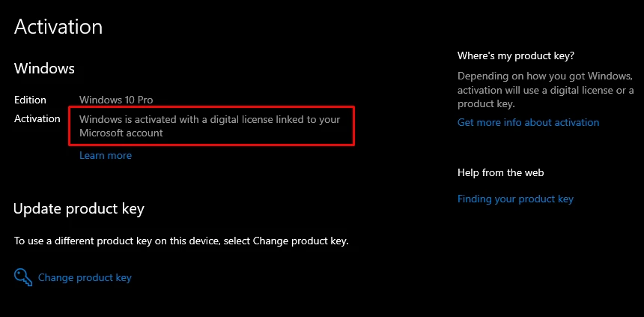Viewport: 644px width, 317px height.
Task: Click the 'To use a different product key' sentence
Action: coord(181,241)
